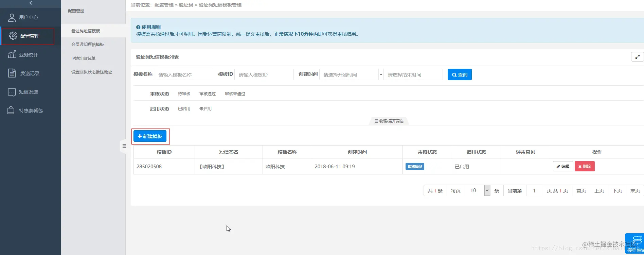Select the 【欧阳科技】 signature cell
Image resolution: width=644 pixels, height=255 pixels.
[229, 166]
